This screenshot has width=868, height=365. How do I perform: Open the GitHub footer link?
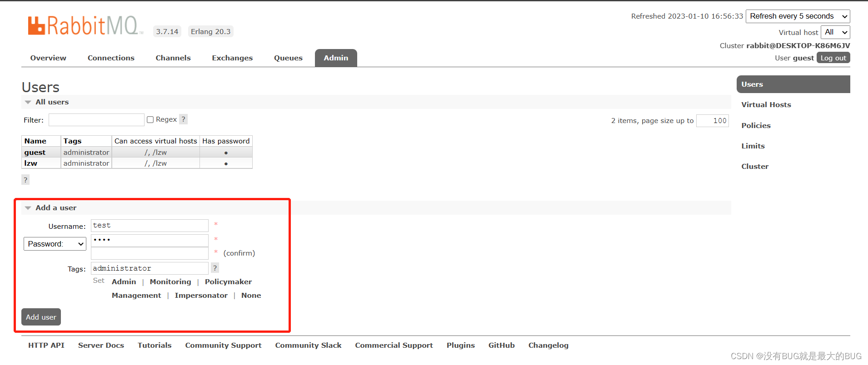pos(502,345)
